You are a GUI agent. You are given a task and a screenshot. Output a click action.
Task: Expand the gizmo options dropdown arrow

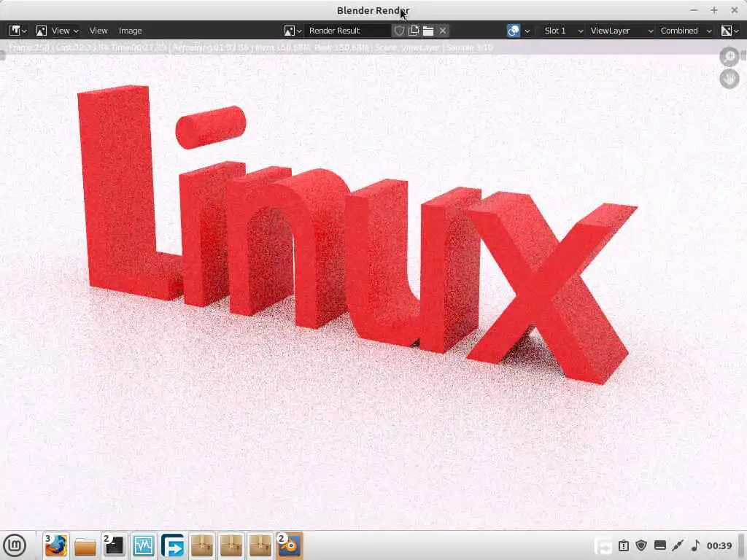[527, 31]
